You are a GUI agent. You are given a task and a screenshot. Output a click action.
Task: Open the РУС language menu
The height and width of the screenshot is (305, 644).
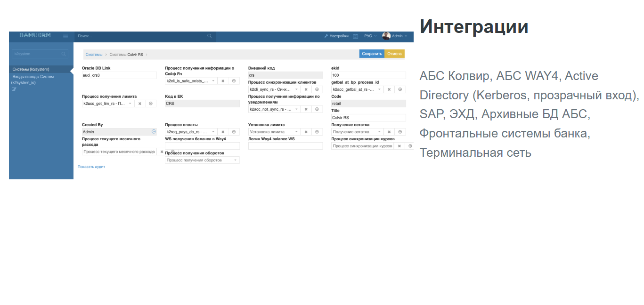pos(370,36)
